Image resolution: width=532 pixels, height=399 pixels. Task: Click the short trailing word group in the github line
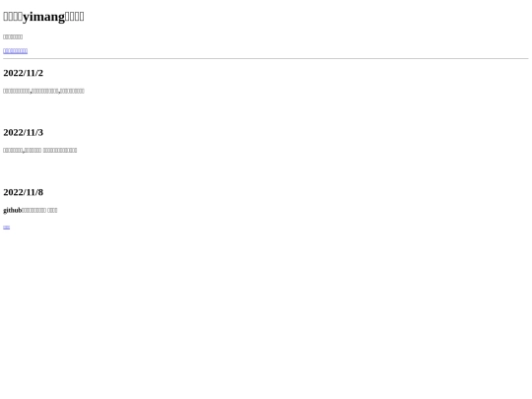pyautogui.click(x=52, y=211)
